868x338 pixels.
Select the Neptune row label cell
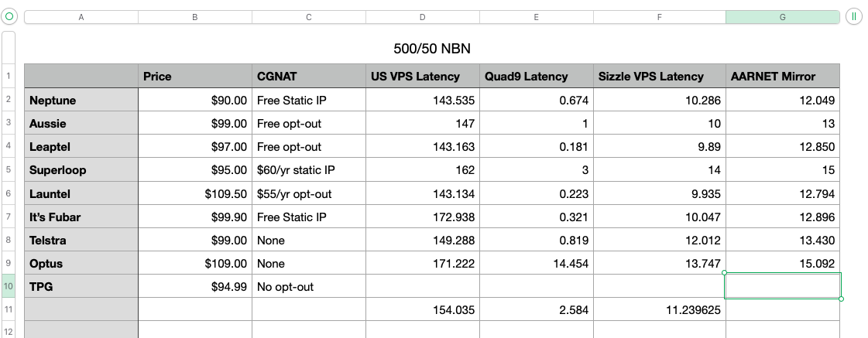(x=81, y=100)
